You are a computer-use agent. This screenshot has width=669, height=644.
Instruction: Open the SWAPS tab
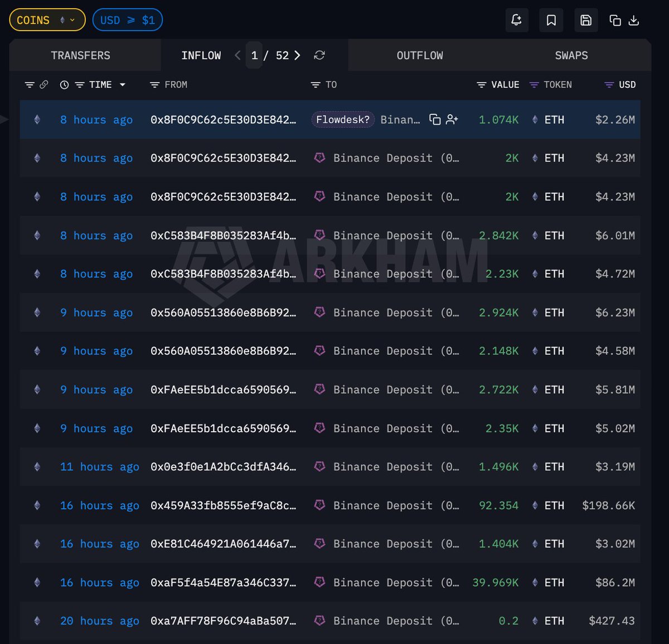[x=571, y=55]
